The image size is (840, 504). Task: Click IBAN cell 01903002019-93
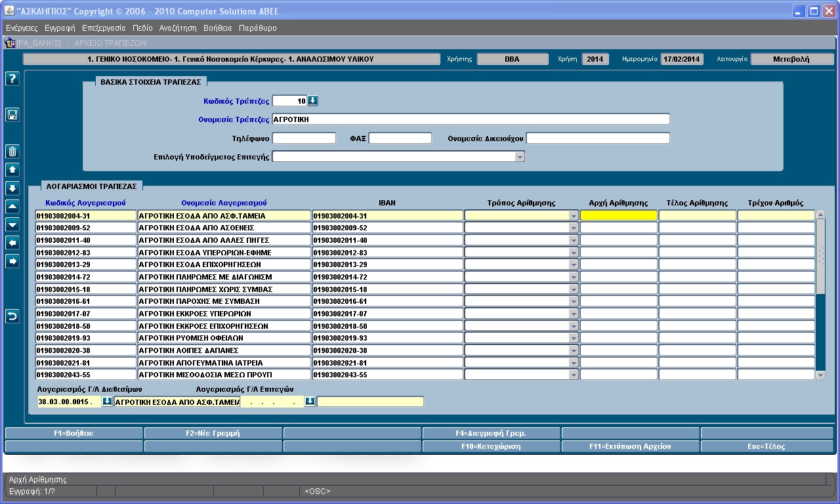(387, 338)
